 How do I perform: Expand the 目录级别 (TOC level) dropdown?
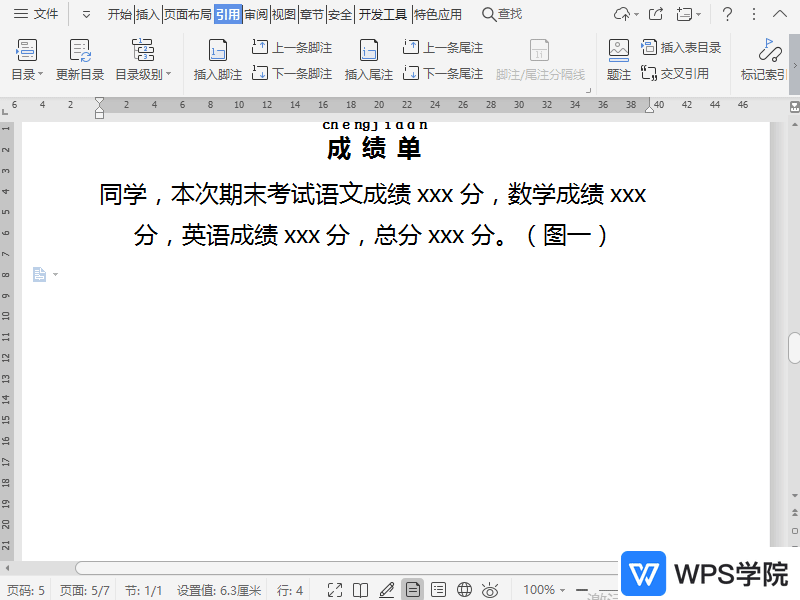point(143,74)
